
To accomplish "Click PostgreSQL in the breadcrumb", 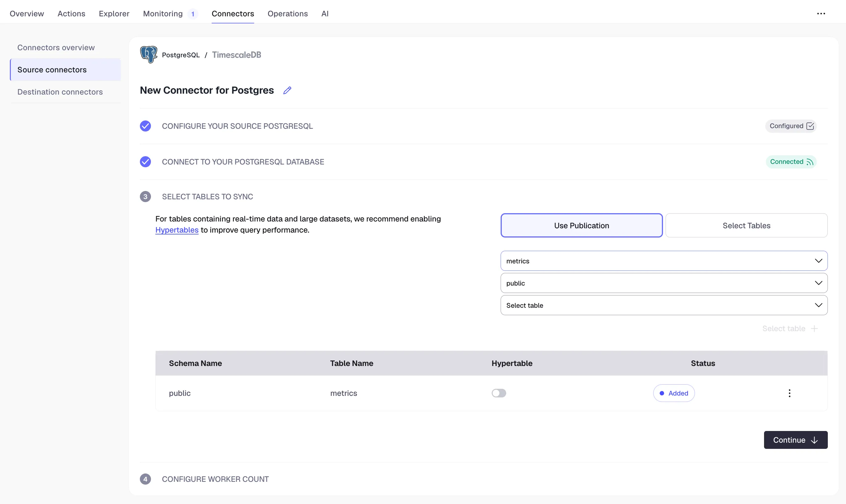I will pyautogui.click(x=181, y=55).
